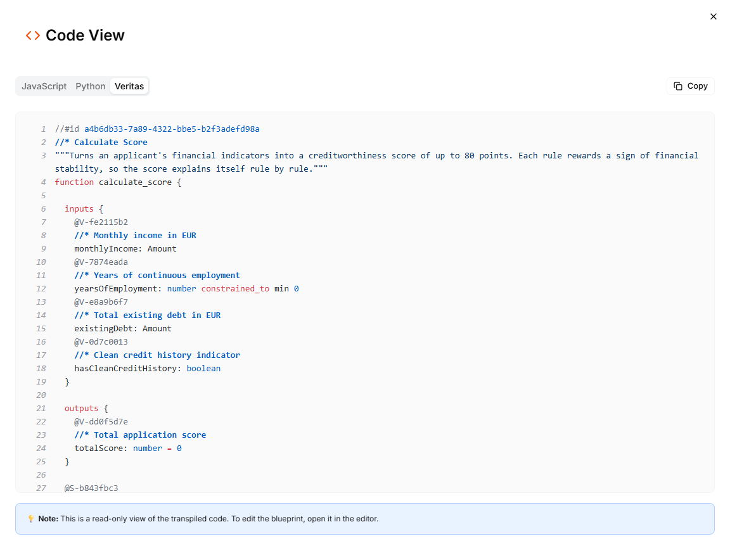Click 'function calculate_score {' line
Image resolution: width=730 pixels, height=560 pixels.
[118, 182]
